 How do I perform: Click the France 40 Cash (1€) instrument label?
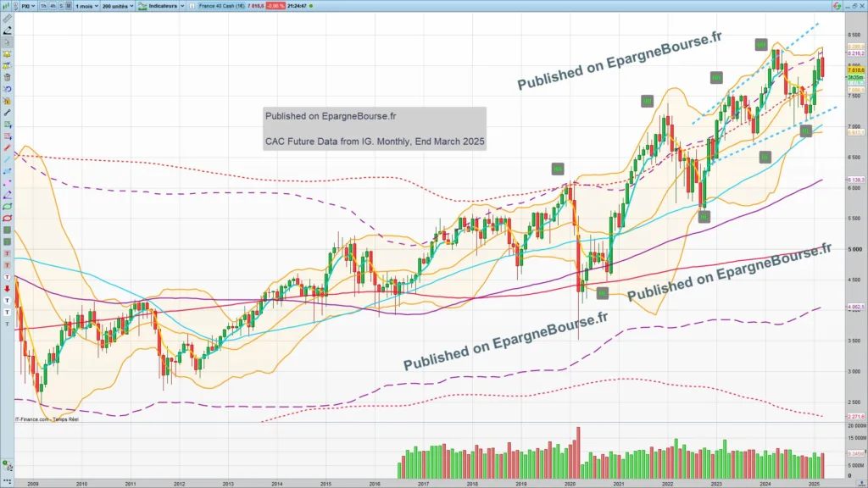coord(221,6)
